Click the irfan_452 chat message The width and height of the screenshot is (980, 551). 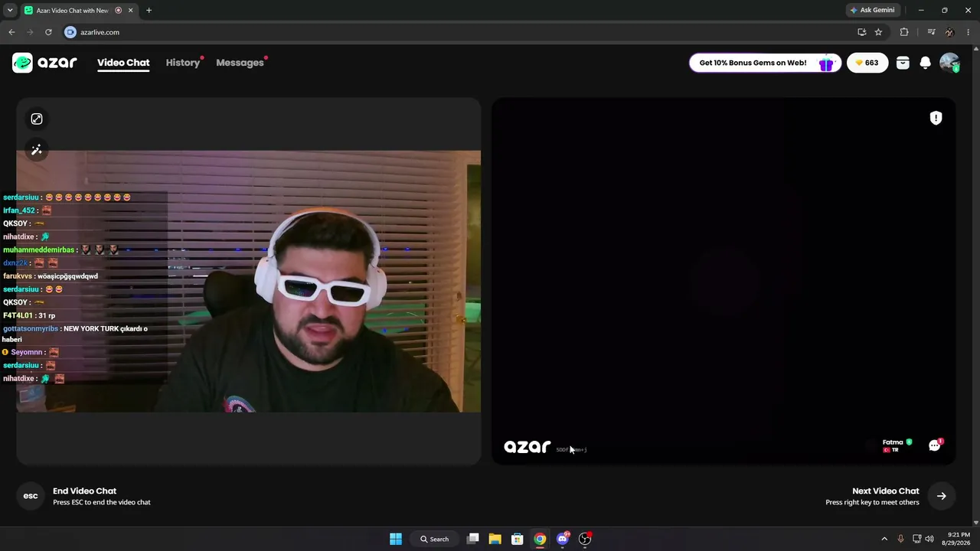27,210
